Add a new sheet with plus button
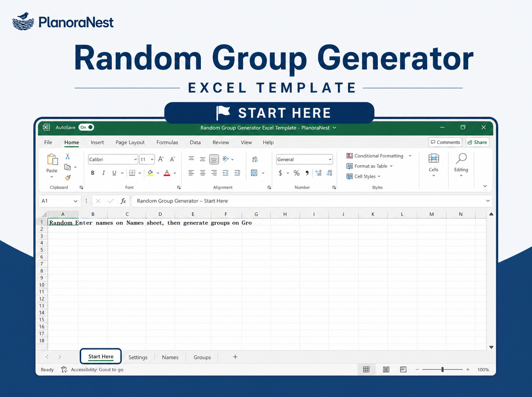 pyautogui.click(x=235, y=357)
